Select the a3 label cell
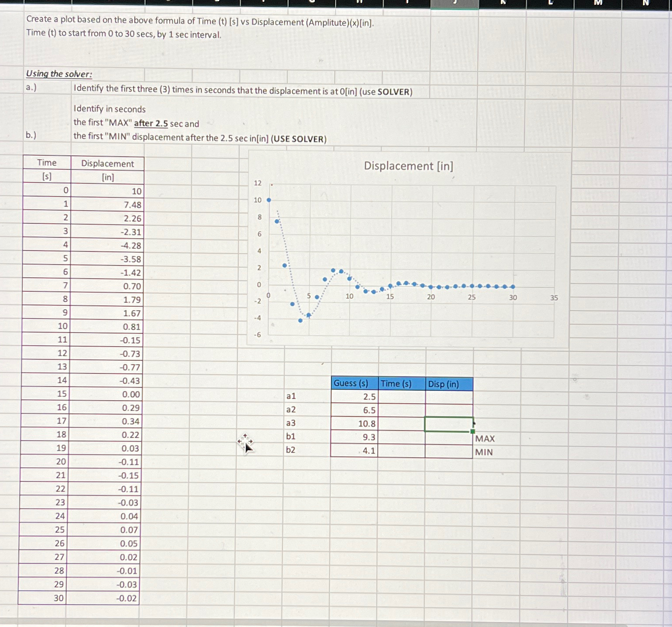The height and width of the screenshot is (627, 672). tap(307, 423)
